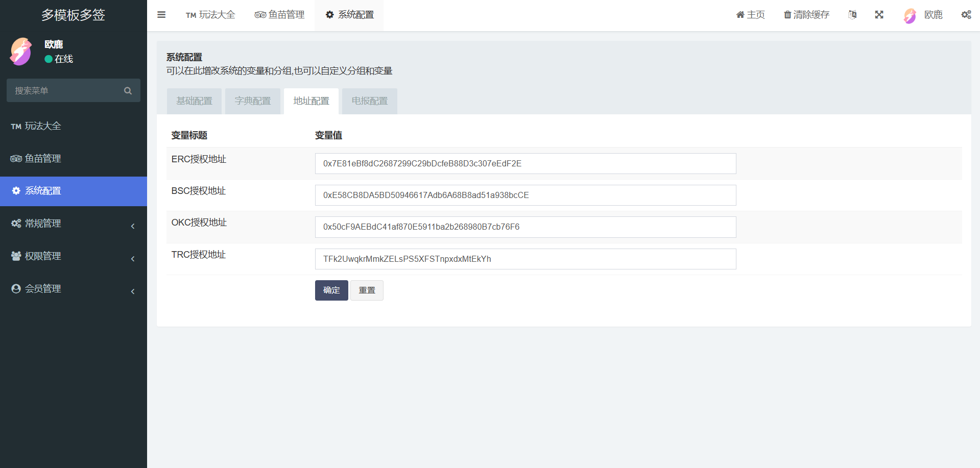Image resolution: width=980 pixels, height=468 pixels.
Task: Focus the ERC授权地址 input field
Action: tap(525, 164)
